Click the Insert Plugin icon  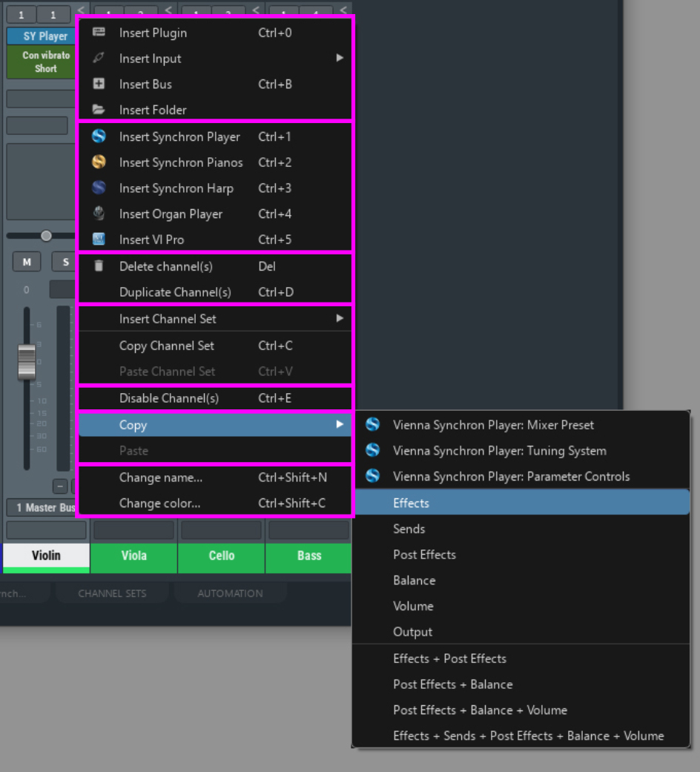pyautogui.click(x=99, y=33)
